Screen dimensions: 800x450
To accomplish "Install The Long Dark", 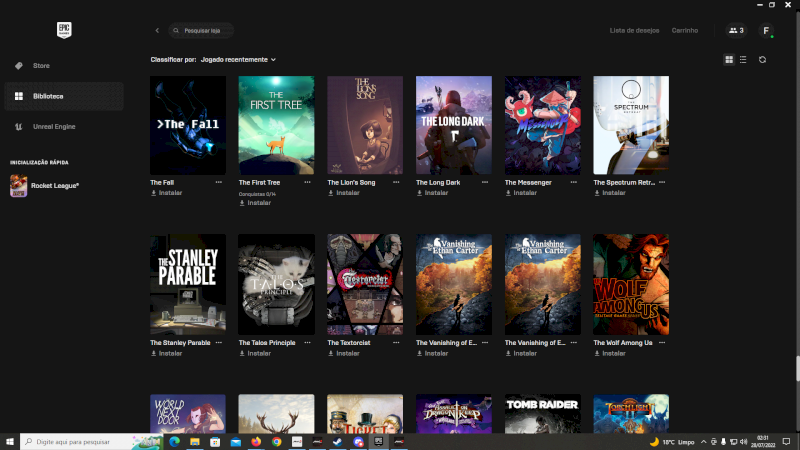I will [432, 193].
